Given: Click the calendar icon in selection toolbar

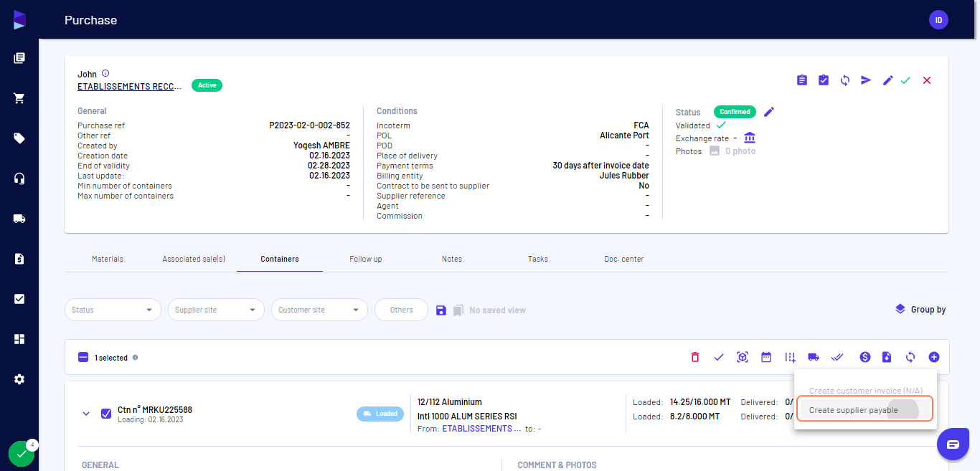Looking at the screenshot, I should point(766,357).
